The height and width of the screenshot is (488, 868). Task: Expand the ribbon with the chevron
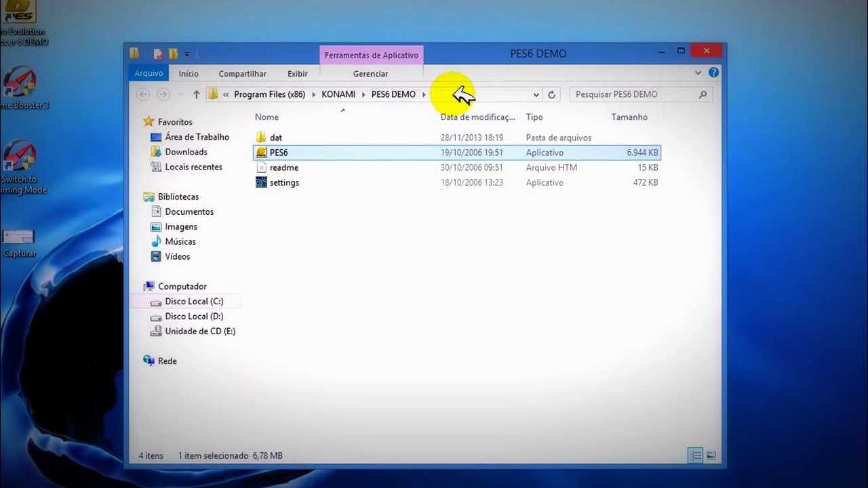(698, 73)
